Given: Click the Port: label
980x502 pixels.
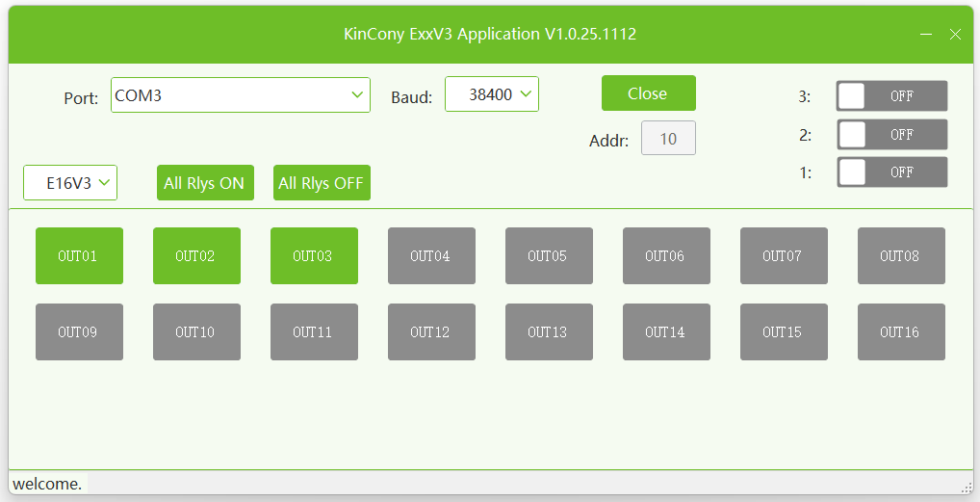Looking at the screenshot, I should 81,98.
